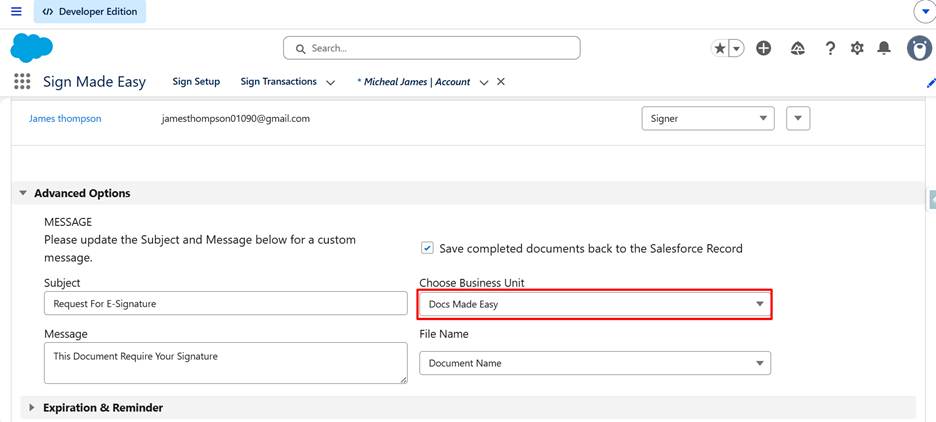The height and width of the screenshot is (422, 936).
Task: Open the Signer role dropdown
Action: (708, 118)
